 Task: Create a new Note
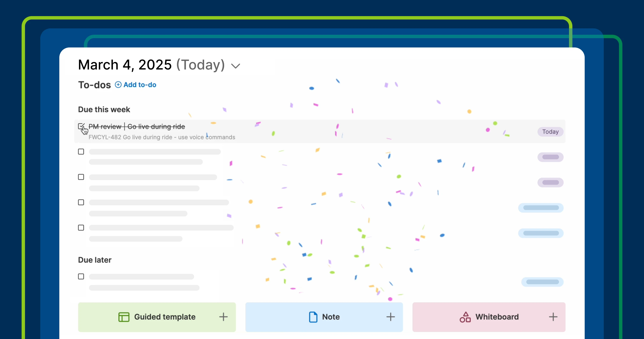[330, 317]
